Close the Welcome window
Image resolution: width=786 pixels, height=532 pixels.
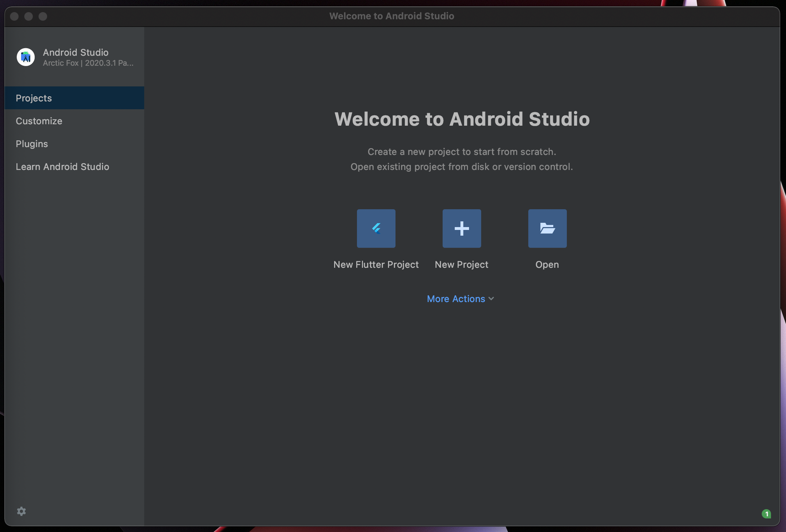pyautogui.click(x=14, y=16)
